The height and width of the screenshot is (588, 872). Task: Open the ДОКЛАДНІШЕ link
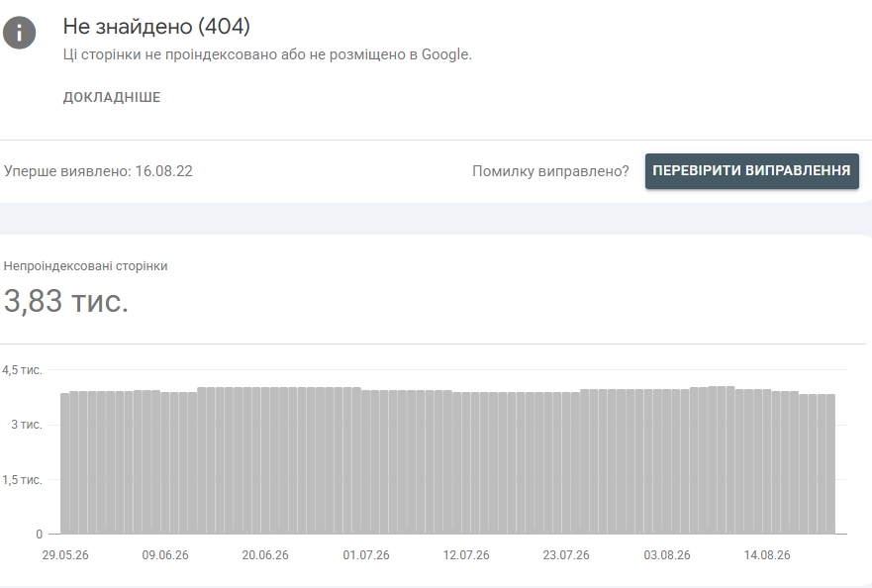click(x=112, y=97)
